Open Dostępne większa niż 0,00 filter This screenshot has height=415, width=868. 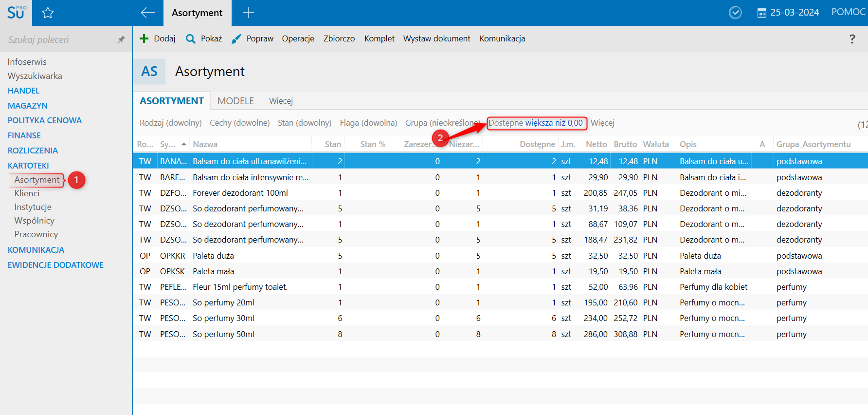[536, 123]
